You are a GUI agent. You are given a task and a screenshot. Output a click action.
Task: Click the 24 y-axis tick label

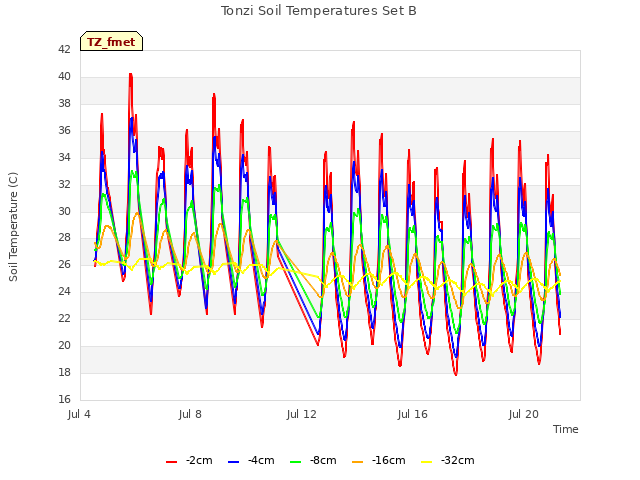pyautogui.click(x=64, y=291)
